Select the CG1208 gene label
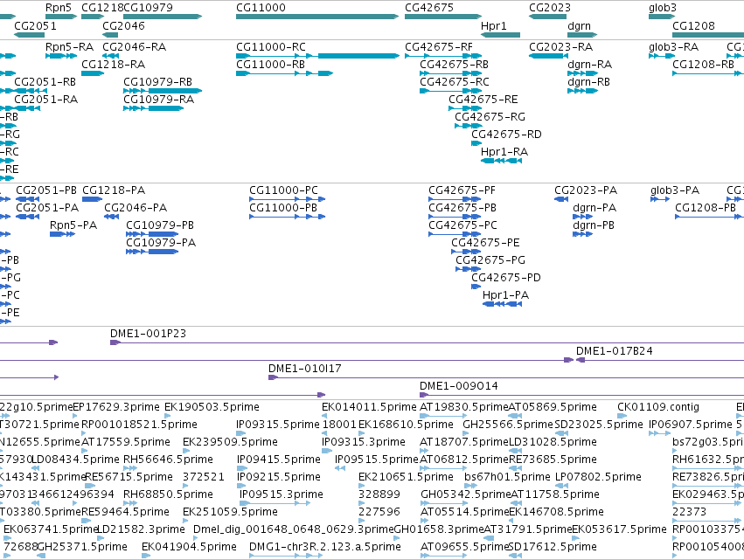This screenshot has height=560, width=744. (x=693, y=25)
